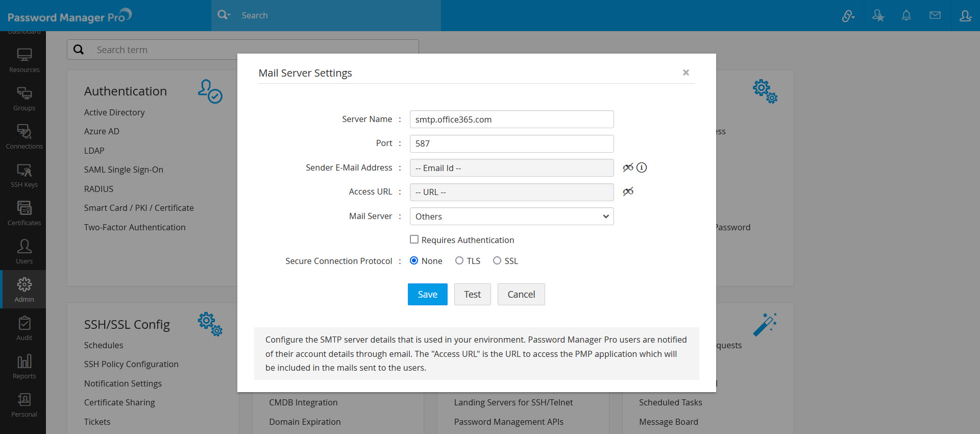
Task: Open the user profile icon in header
Action: tap(965, 15)
